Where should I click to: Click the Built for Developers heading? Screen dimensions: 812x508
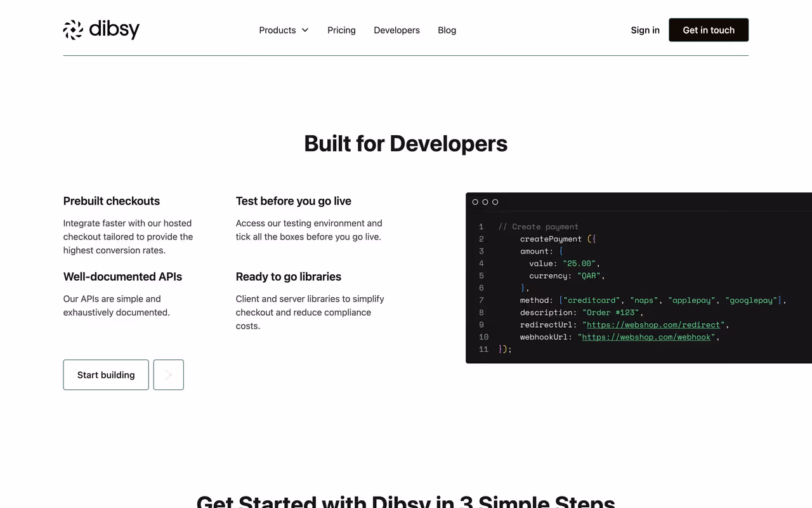click(x=406, y=144)
